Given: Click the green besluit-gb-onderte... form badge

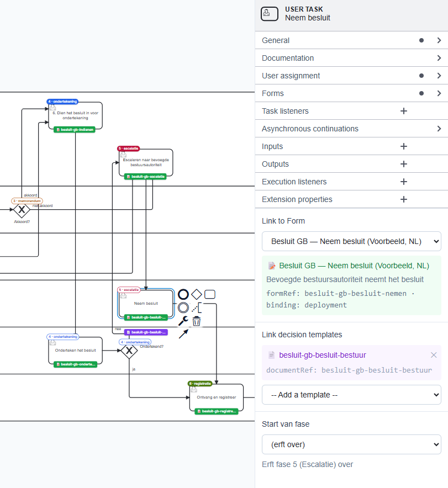Looking at the screenshot, I should pyautogui.click(x=75, y=364).
